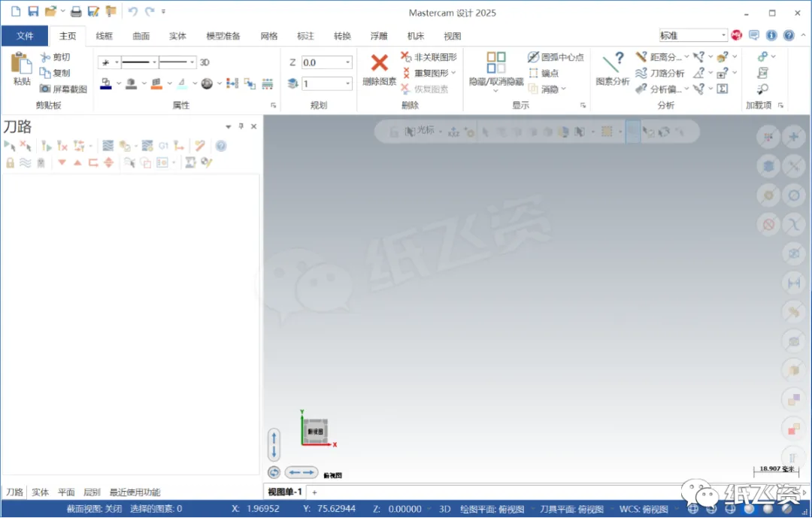Click 非关联图形 delete option
The width and height of the screenshot is (812, 518).
tap(429, 57)
